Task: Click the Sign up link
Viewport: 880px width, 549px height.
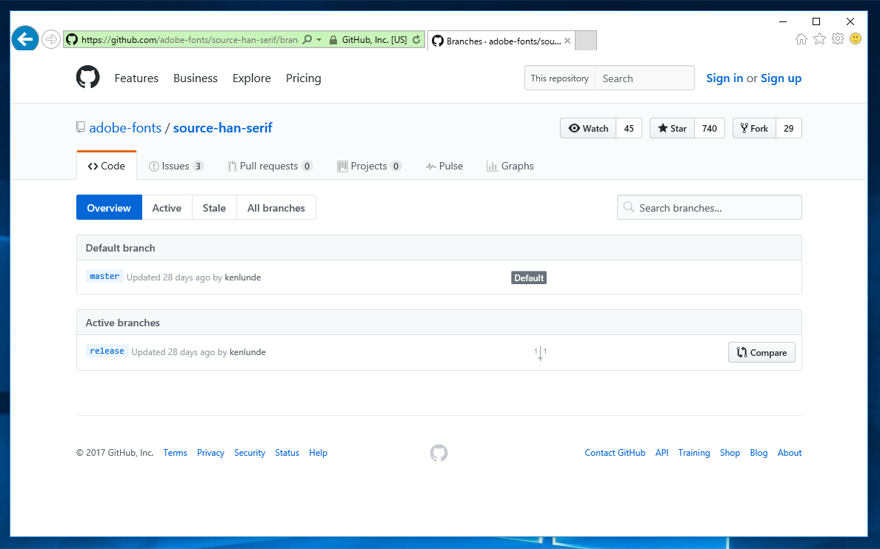Action: pos(781,78)
